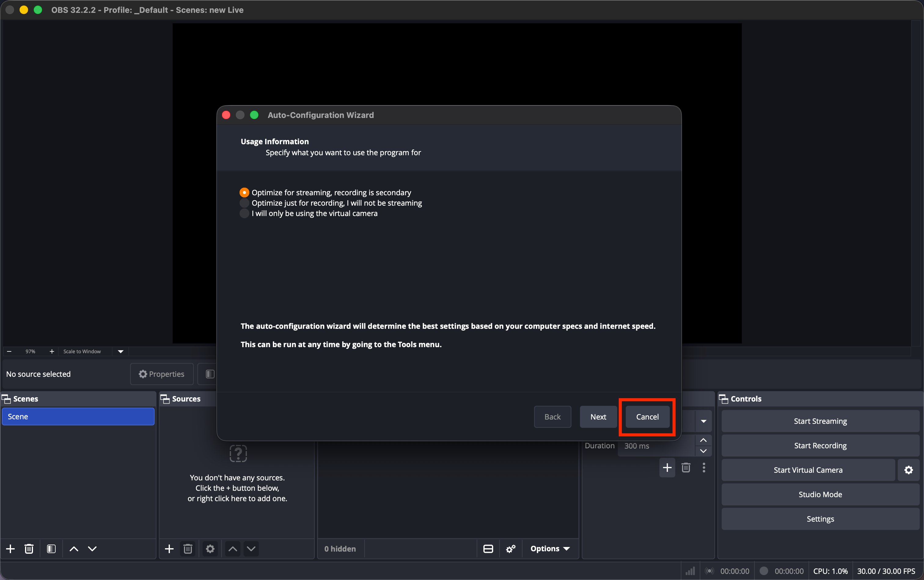Move source down in the Sources toolbar
924x580 pixels.
251,549
